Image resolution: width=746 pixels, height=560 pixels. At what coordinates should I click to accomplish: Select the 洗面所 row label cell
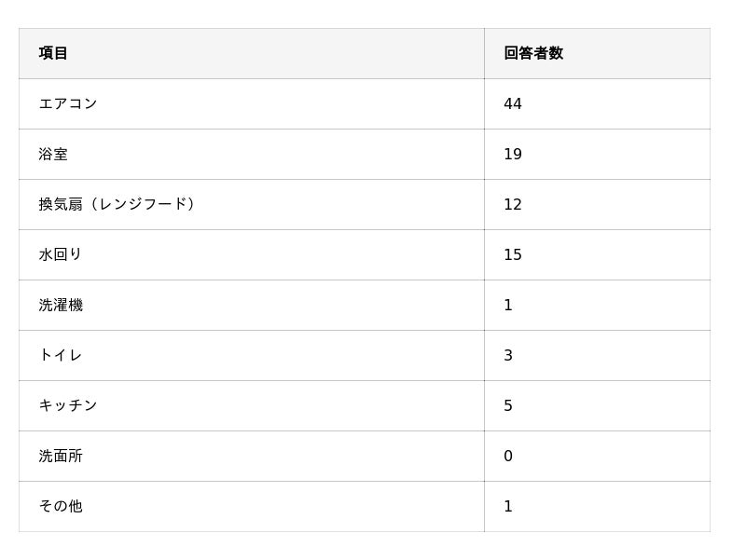(61, 456)
